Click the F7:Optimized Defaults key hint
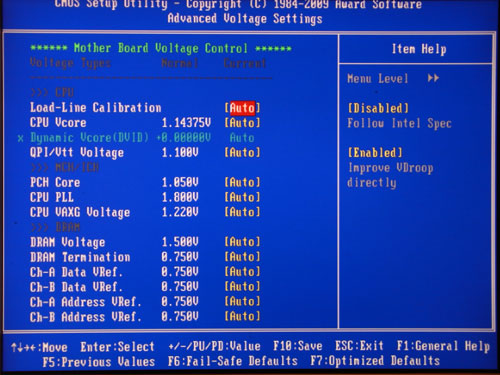This screenshot has height=375, width=500. pyautogui.click(x=375, y=361)
